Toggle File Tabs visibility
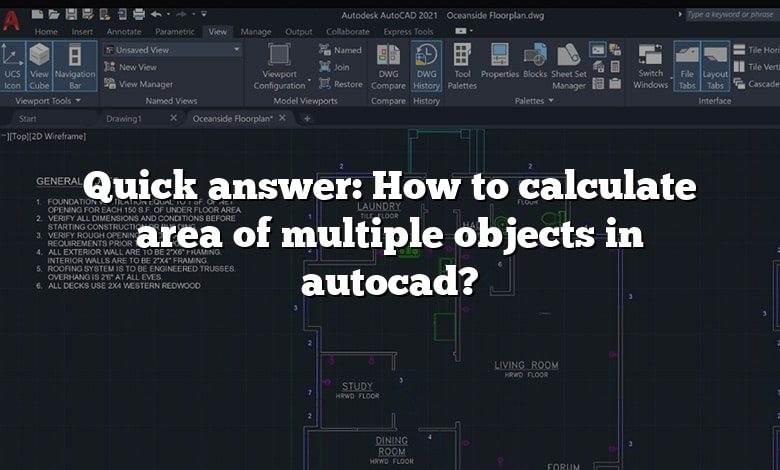780x470 pixels. (686, 65)
